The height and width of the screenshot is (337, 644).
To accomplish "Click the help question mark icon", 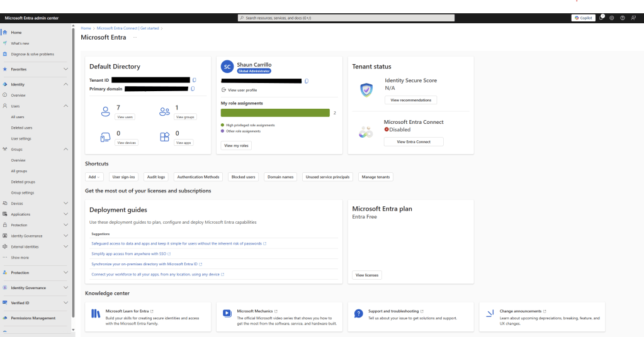I will tap(623, 18).
